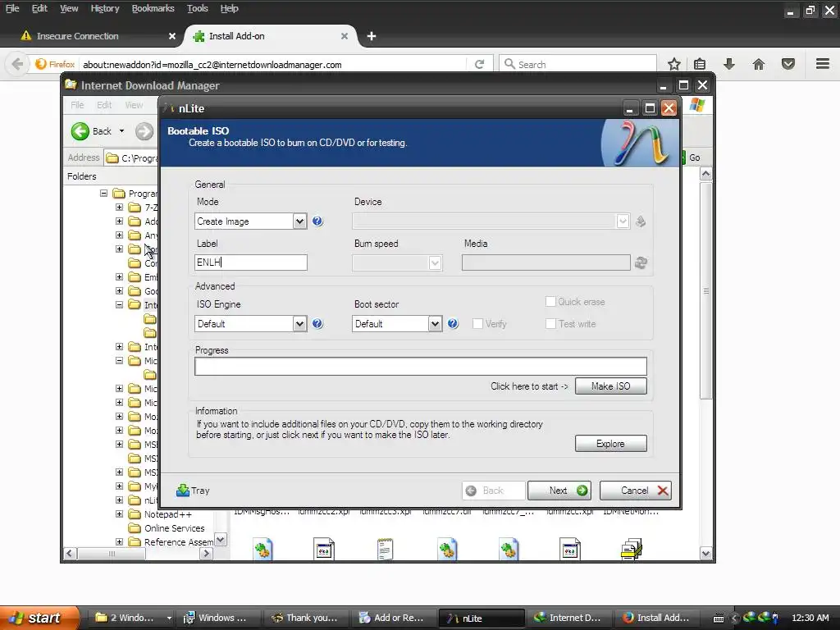Collapse Program Files tree node

click(x=103, y=194)
